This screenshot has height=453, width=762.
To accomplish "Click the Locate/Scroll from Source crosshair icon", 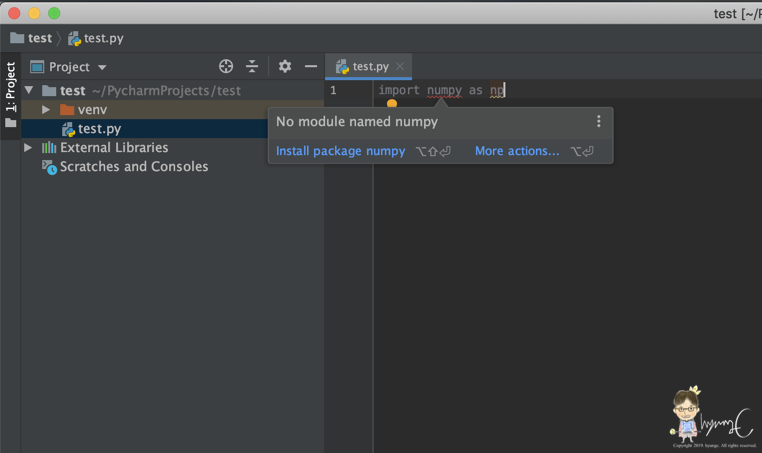I will (225, 66).
